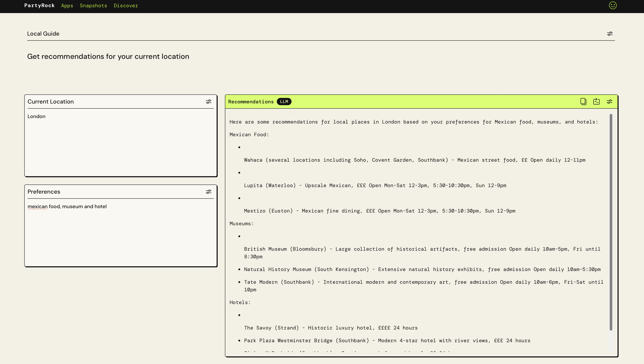Screen dimensions: 644x364
Task: Open Preferences widget settings icon
Action: pyautogui.click(x=208, y=191)
